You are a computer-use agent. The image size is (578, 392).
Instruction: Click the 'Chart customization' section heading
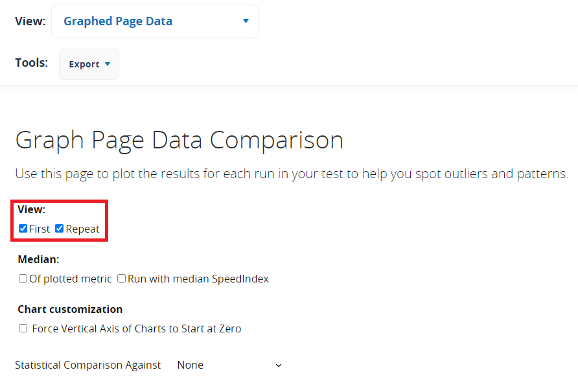pos(70,309)
